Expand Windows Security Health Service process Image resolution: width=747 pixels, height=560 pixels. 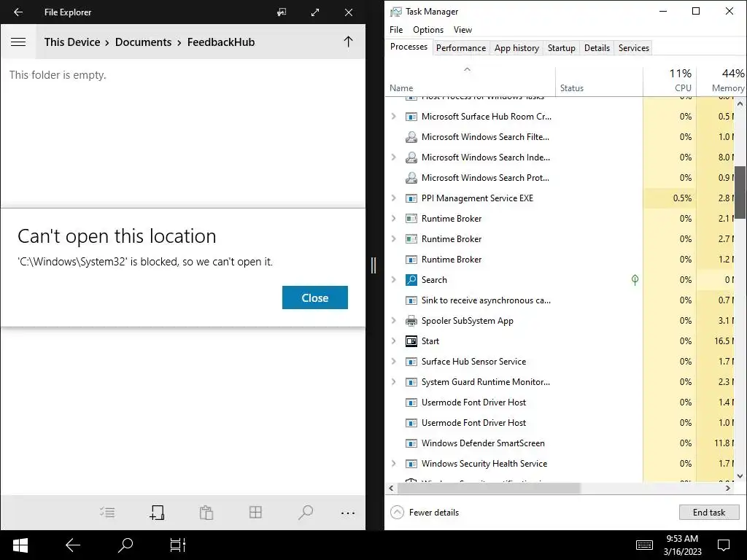click(x=393, y=463)
